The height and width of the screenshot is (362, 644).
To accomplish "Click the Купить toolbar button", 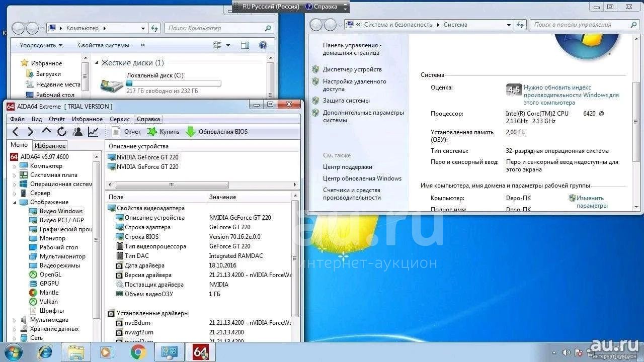I will (163, 132).
